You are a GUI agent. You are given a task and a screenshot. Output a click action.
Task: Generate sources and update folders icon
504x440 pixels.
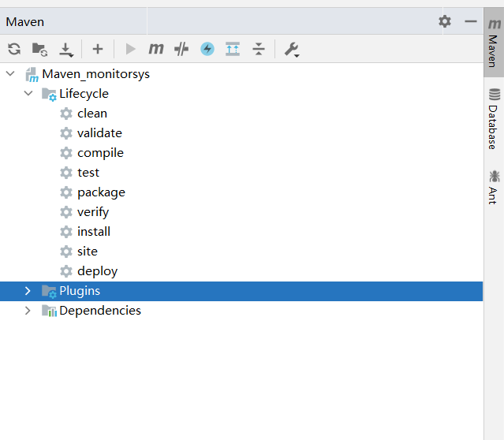pos(40,50)
